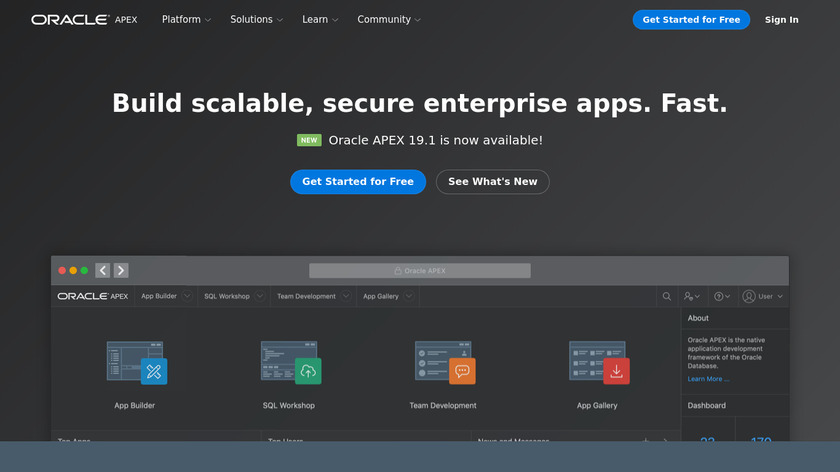Expand the App Builder toolbar dropdown arrow
Image resolution: width=840 pixels, height=472 pixels.
tap(187, 296)
